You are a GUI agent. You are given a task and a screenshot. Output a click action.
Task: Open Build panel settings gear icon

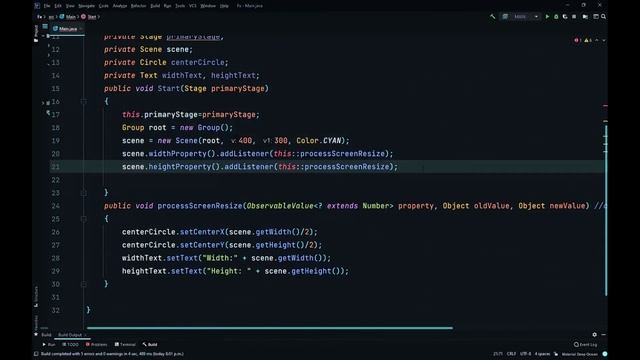(594, 335)
